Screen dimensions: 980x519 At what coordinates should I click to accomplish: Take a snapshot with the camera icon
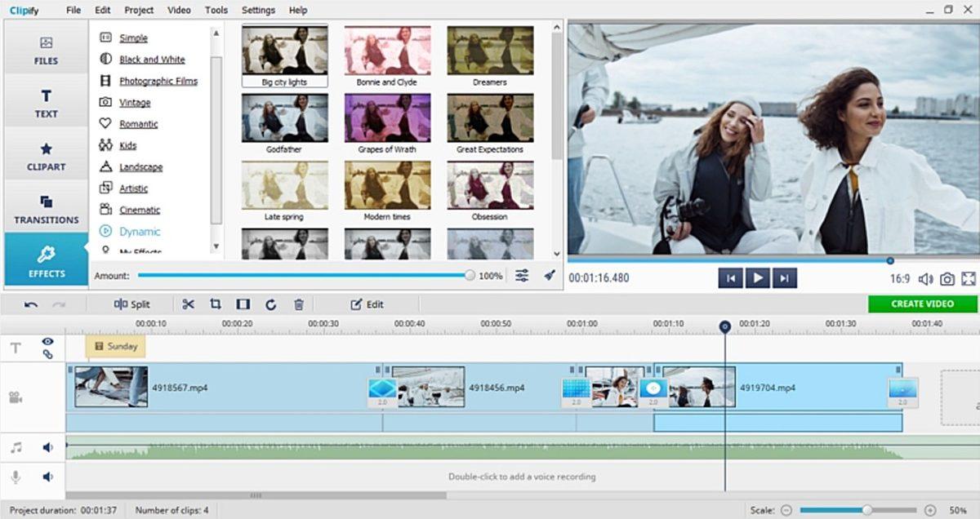click(x=947, y=277)
